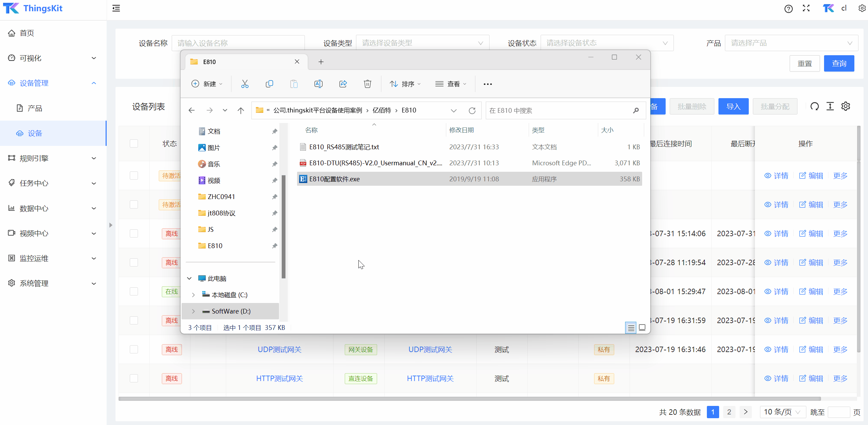Click the ThingsKit logo
Image resolution: width=868 pixels, height=425 pixels.
coord(33,9)
